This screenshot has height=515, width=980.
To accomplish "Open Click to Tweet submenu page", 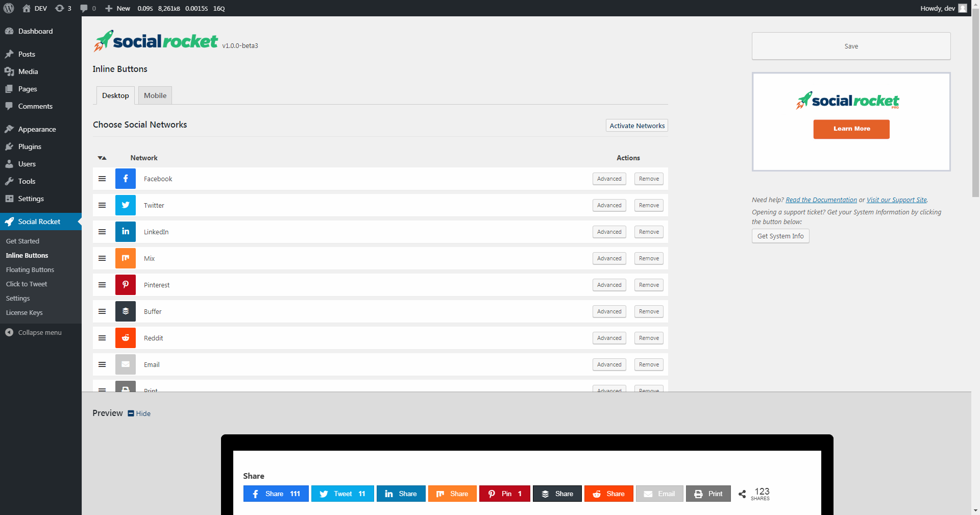I will coord(27,284).
